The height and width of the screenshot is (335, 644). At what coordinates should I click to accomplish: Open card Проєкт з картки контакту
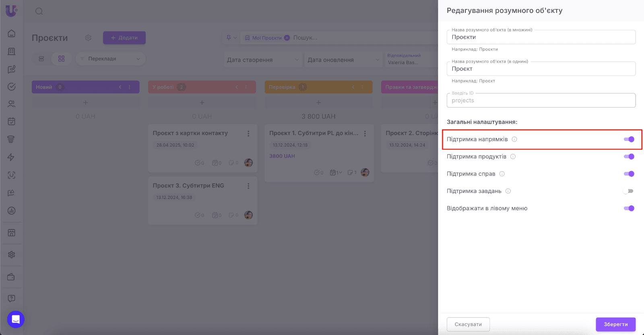pos(203,148)
